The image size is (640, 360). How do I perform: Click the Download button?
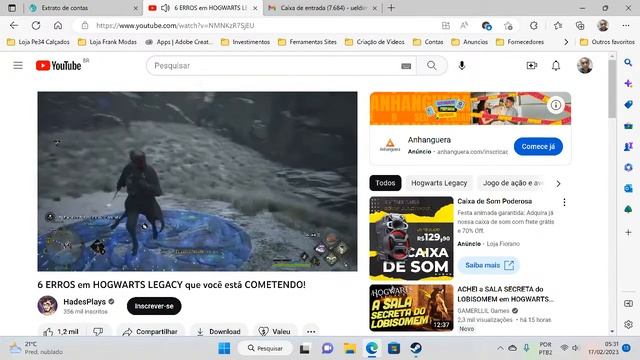tap(219, 331)
